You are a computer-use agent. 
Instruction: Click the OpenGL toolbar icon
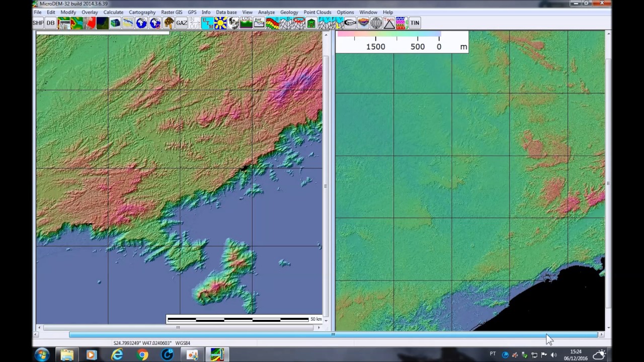click(350, 23)
